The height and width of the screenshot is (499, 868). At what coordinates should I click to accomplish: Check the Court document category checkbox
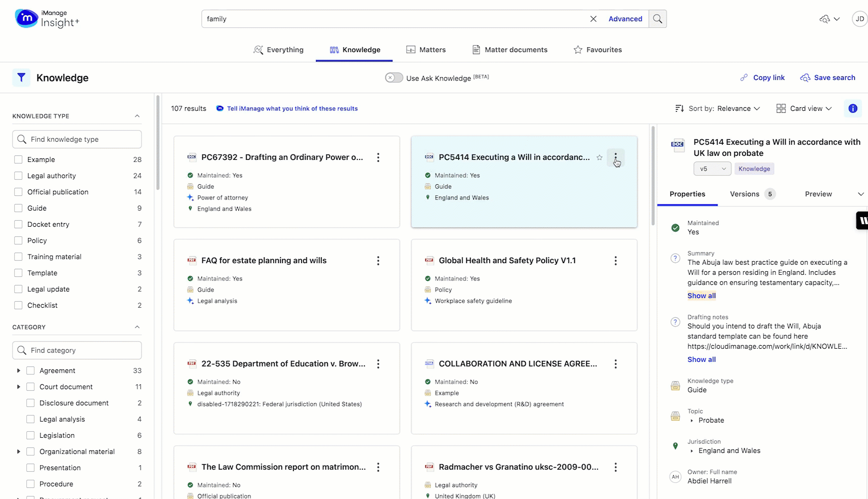point(30,386)
